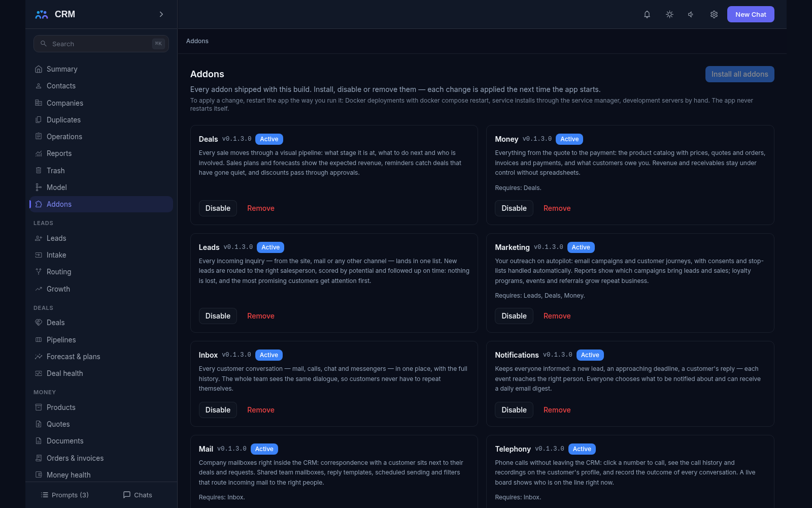Click the Model tree icon
The height and width of the screenshot is (508, 812).
39,187
